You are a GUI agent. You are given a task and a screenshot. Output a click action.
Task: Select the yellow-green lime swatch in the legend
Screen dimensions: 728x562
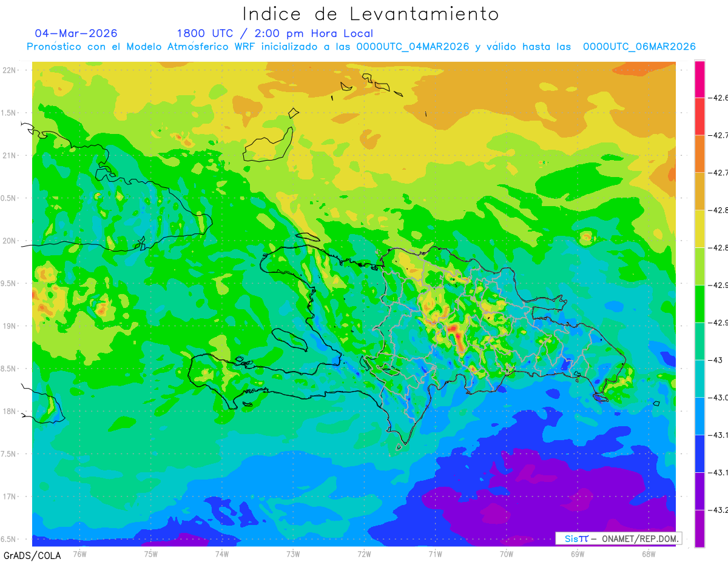pos(699,266)
